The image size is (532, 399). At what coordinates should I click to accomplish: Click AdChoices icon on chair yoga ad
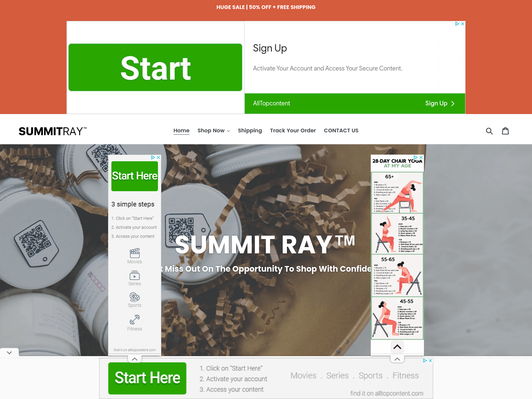click(x=416, y=158)
